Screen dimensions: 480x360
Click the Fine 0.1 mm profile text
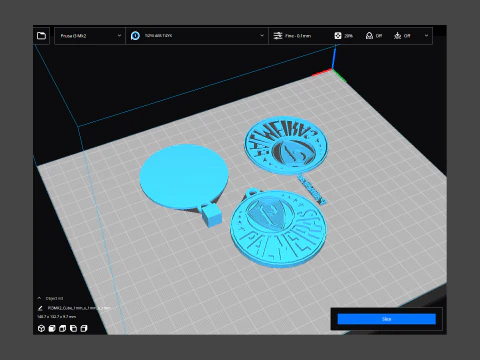coord(298,36)
